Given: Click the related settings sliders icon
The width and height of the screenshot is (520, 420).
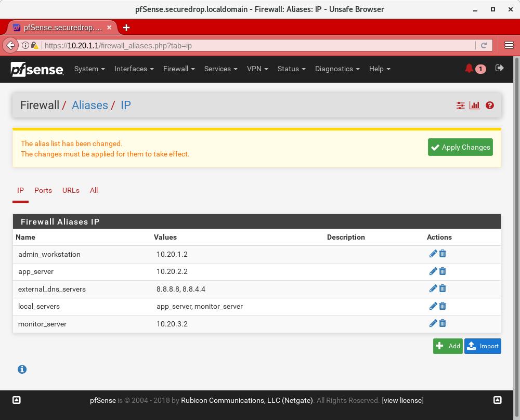Looking at the screenshot, I should point(460,105).
